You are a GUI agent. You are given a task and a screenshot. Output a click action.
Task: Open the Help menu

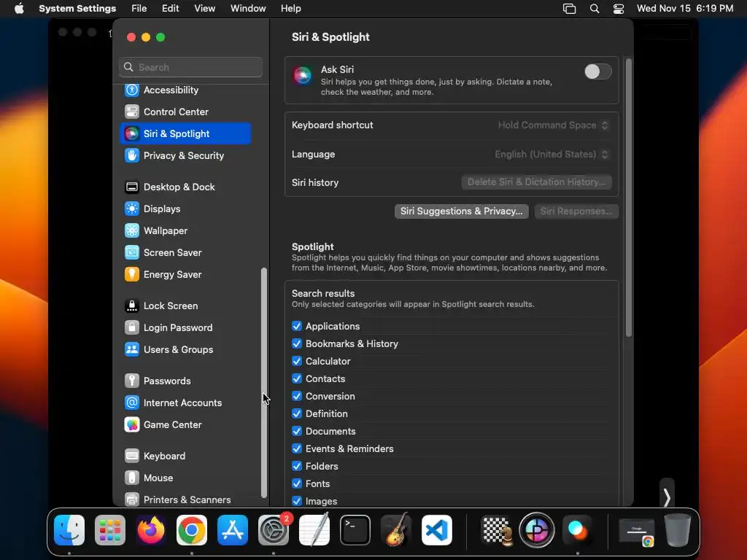tap(290, 9)
